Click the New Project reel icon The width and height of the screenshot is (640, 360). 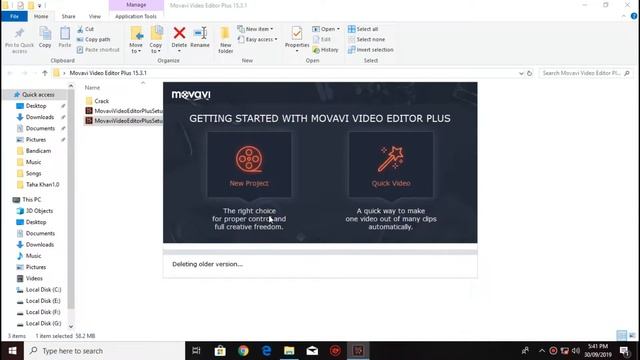click(249, 159)
